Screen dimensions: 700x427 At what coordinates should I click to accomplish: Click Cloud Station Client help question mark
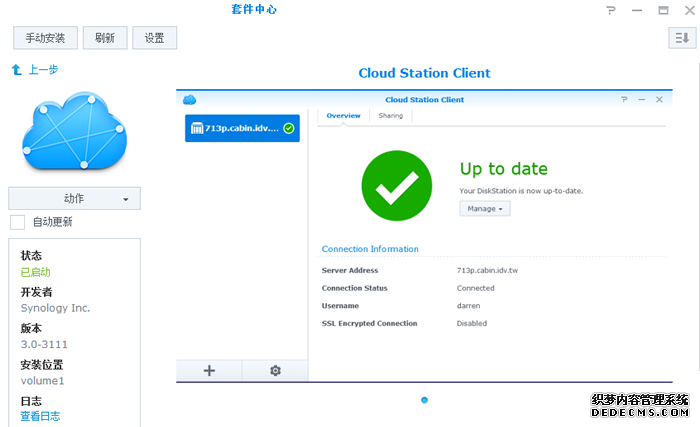(x=624, y=100)
